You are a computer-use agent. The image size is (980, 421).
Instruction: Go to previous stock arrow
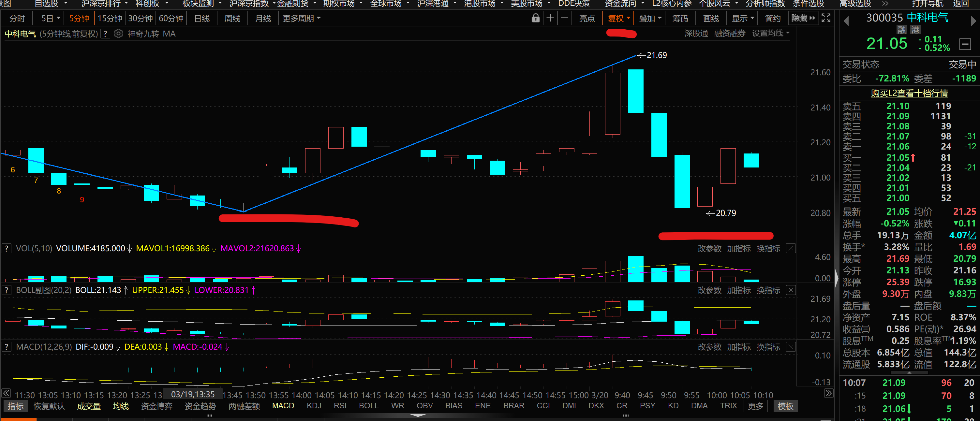pos(846,21)
